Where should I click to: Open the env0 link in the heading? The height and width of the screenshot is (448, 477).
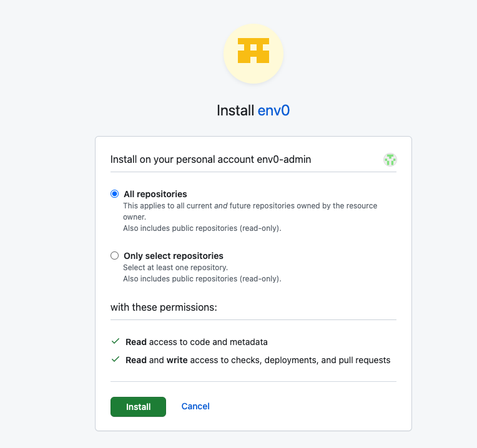point(273,110)
